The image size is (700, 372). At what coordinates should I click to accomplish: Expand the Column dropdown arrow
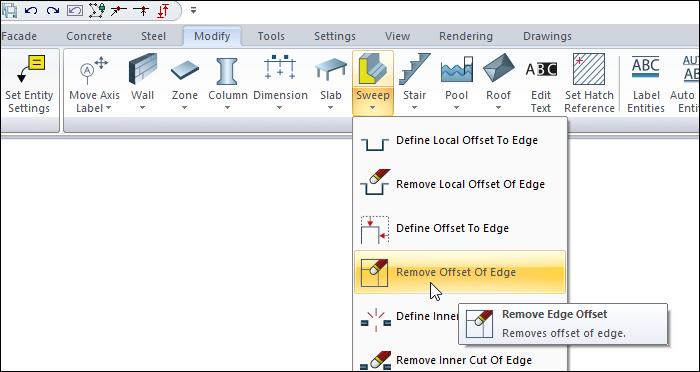coord(227,108)
